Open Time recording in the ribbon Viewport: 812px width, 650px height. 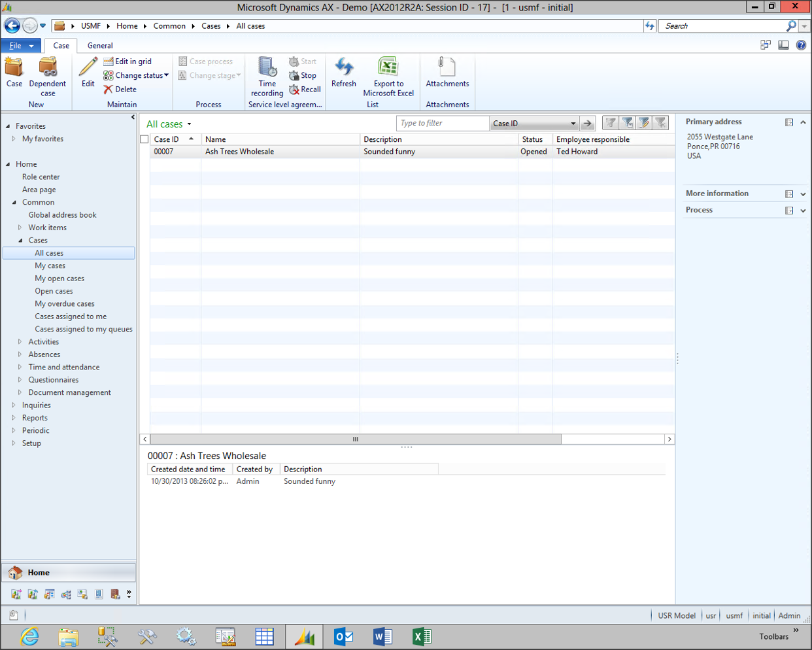pyautogui.click(x=267, y=68)
